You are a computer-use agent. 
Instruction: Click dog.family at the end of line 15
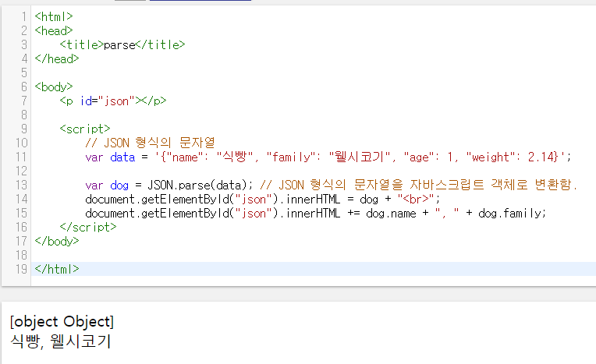[509, 214]
